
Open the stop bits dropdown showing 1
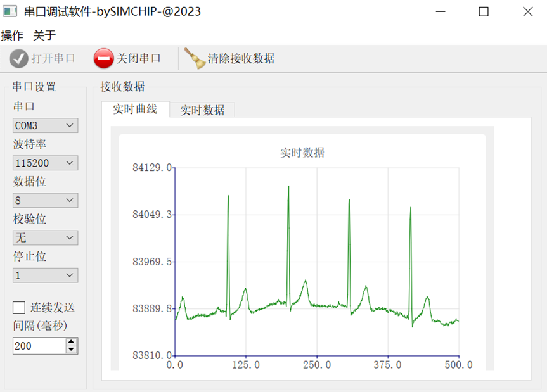coord(45,275)
